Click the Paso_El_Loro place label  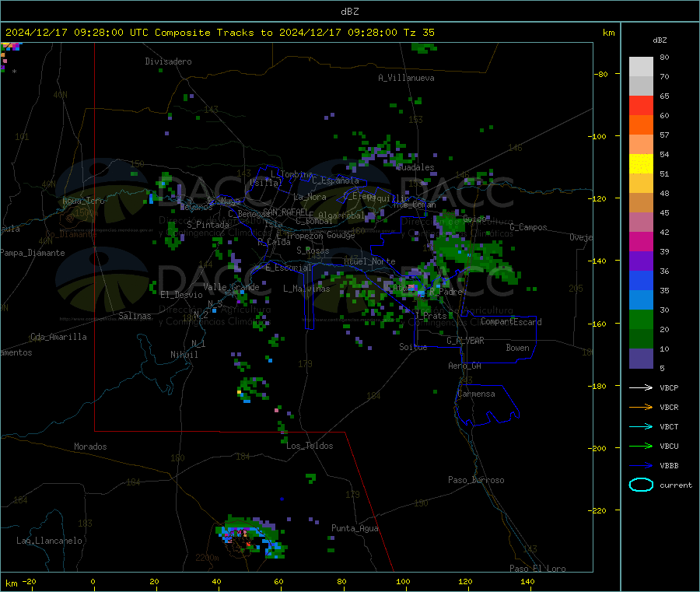537,569
